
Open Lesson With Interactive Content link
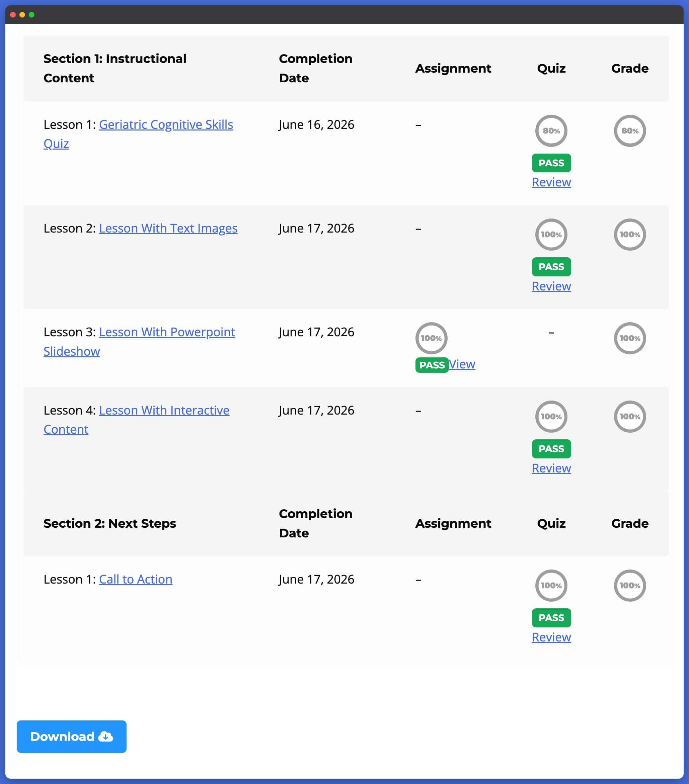(x=136, y=420)
